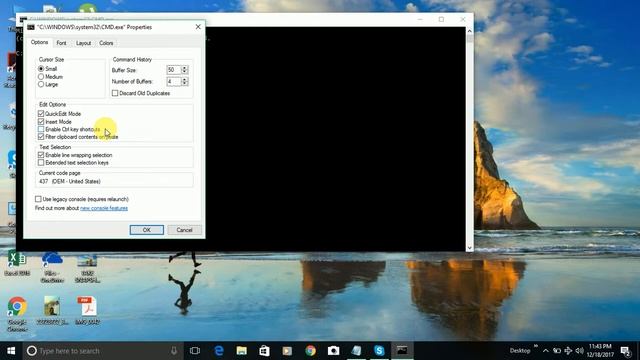Click the Number of Buffers field
This screenshot has height=360, width=640.
point(173,81)
